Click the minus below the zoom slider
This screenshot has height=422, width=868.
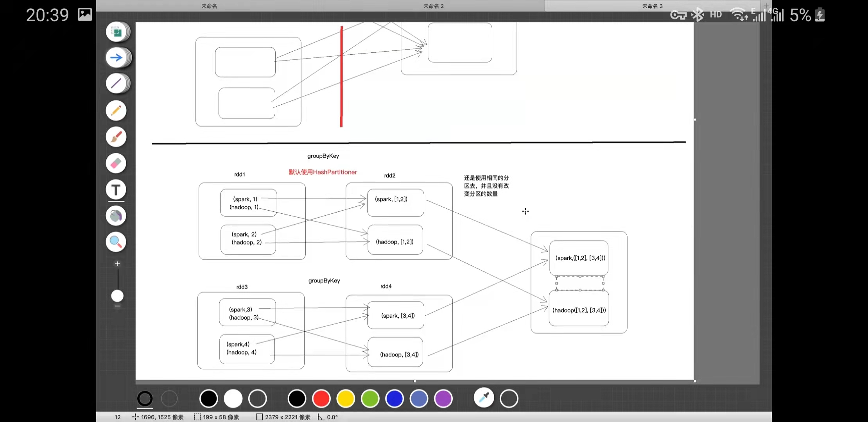pos(117,307)
